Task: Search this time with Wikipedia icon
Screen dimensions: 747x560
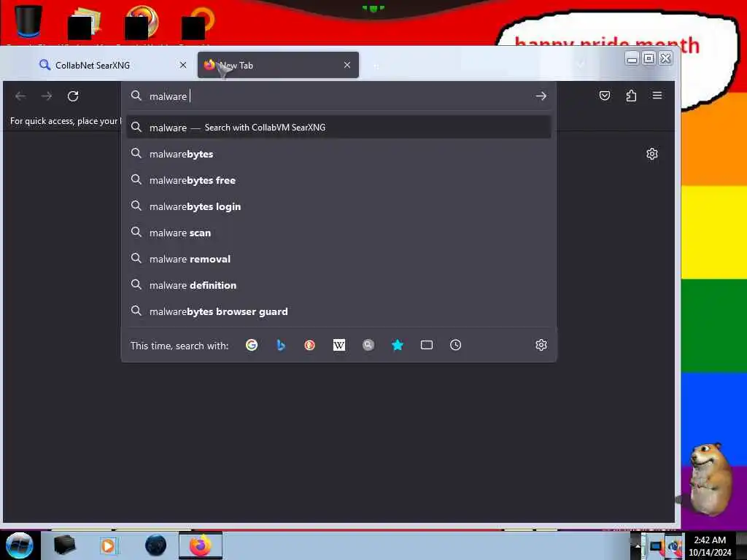Action: tap(338, 345)
